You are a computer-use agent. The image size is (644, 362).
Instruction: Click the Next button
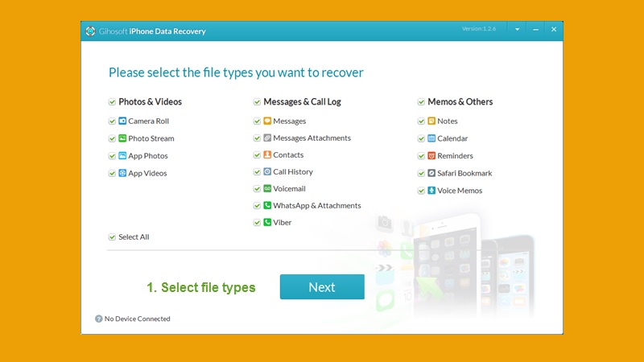pos(322,287)
